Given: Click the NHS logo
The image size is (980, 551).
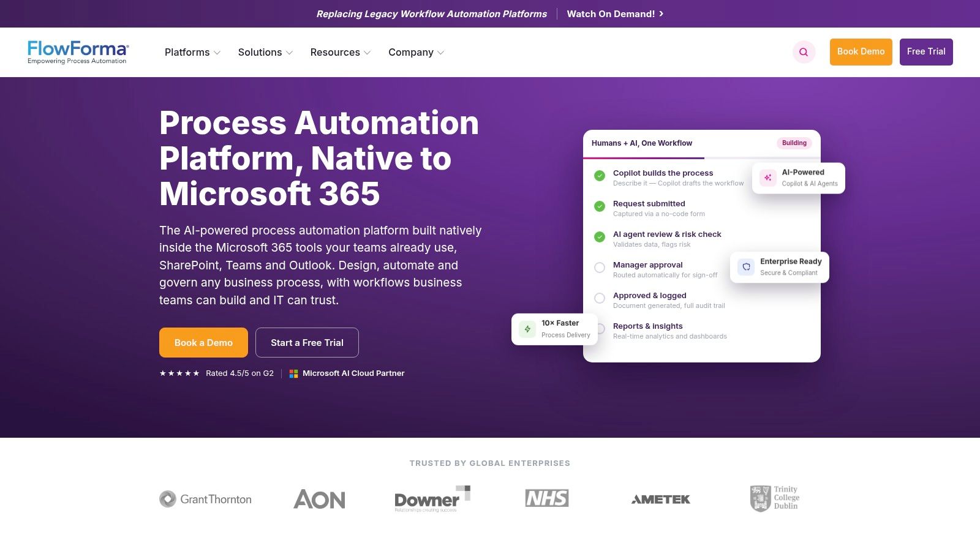Looking at the screenshot, I should pyautogui.click(x=547, y=498).
